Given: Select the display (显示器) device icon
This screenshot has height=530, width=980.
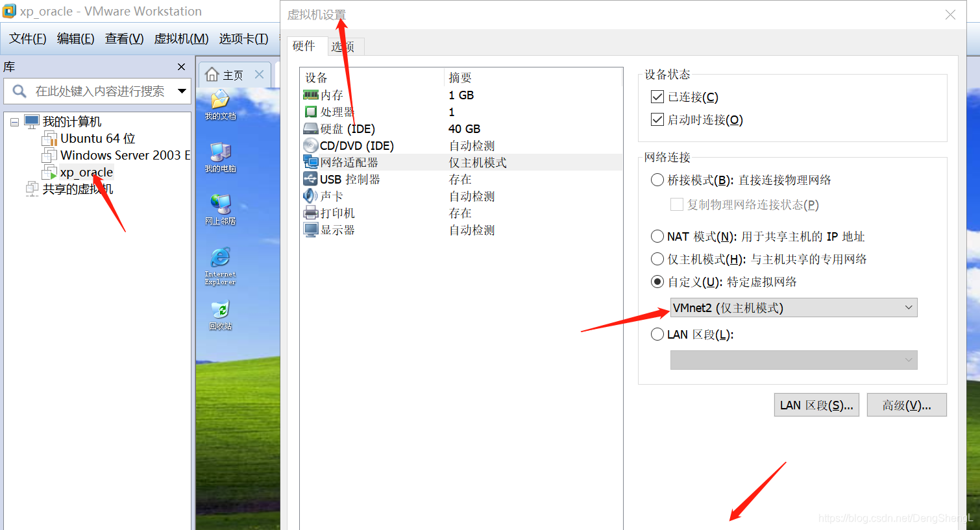Looking at the screenshot, I should click(311, 230).
